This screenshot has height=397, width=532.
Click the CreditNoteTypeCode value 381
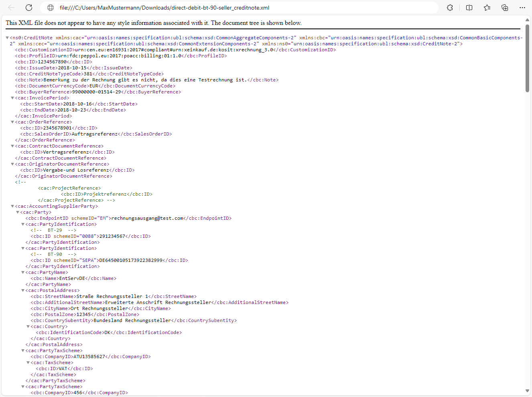[88, 74]
